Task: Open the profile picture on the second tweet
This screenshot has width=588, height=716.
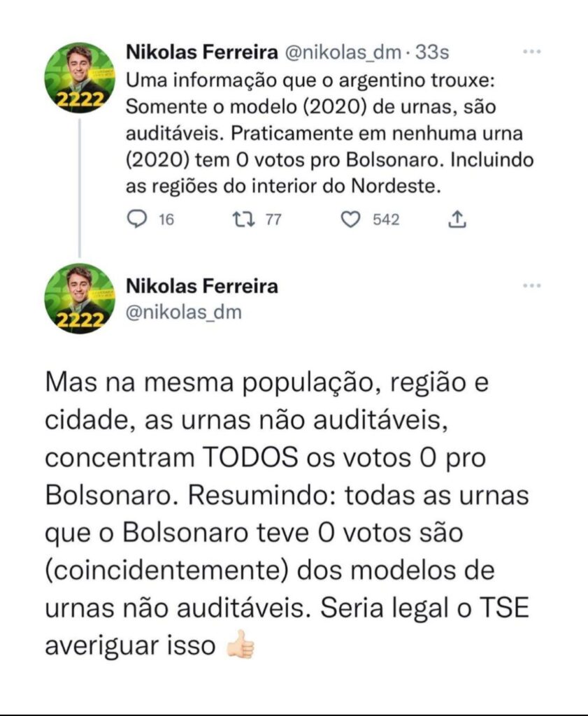Action: 79,298
